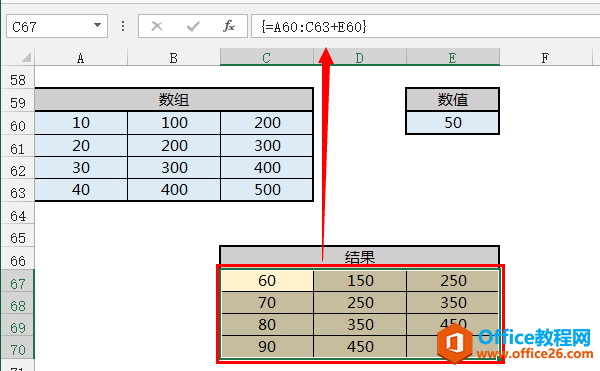Click the select-all corner triangle
Viewport: 600px width, 371px height.
click(x=25, y=57)
